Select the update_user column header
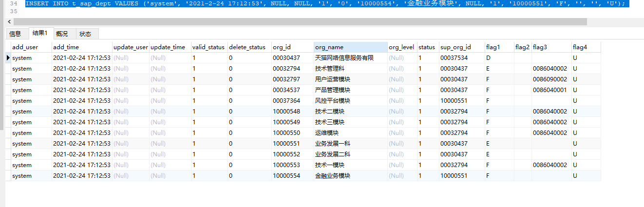The width and height of the screenshot is (644, 207). [131, 47]
